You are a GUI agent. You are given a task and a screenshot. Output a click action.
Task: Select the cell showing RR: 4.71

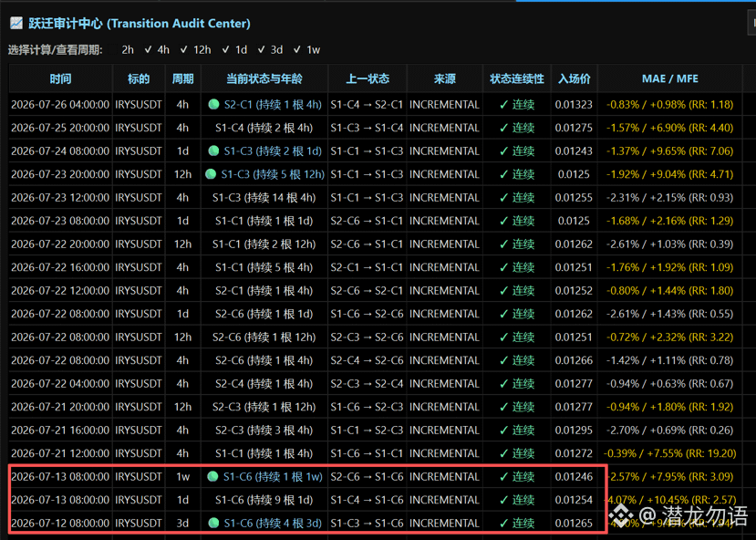tap(669, 174)
